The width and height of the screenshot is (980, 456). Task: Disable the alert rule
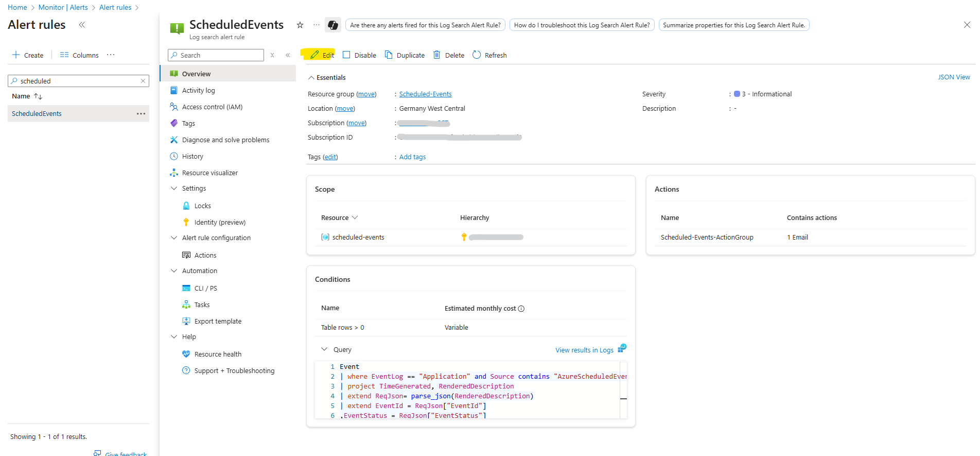[x=359, y=55]
